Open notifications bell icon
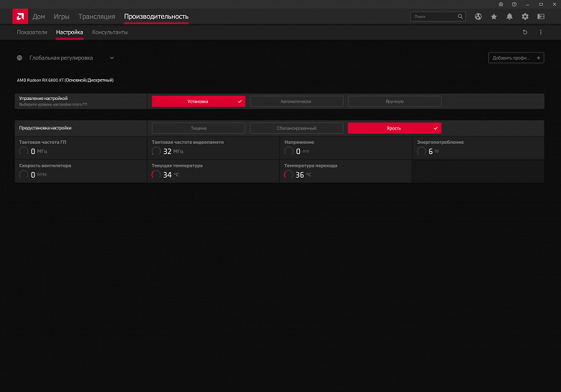The image size is (561, 392). tap(509, 17)
